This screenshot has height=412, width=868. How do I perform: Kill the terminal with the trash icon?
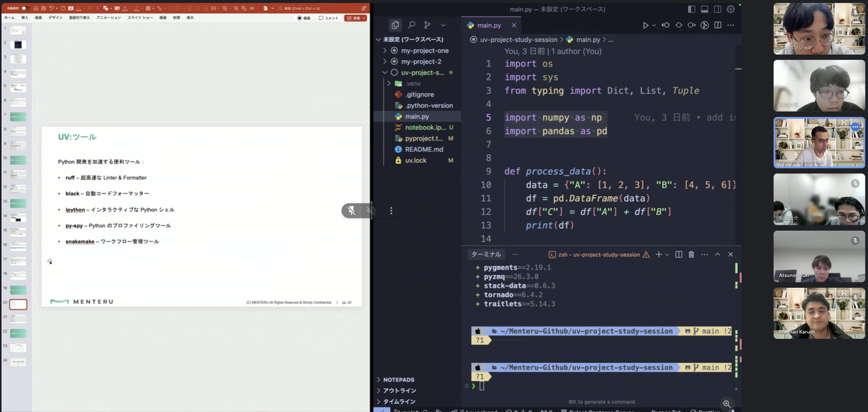pyautogui.click(x=691, y=255)
